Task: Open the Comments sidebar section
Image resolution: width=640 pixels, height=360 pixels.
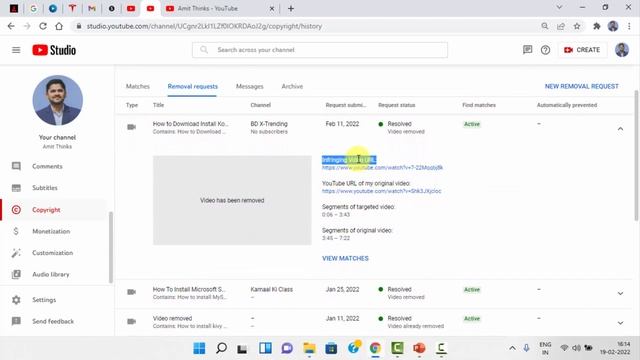Action: coord(47,166)
